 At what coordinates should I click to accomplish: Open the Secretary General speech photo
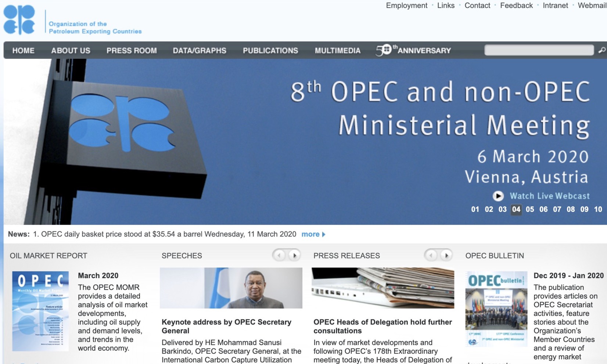click(x=231, y=288)
